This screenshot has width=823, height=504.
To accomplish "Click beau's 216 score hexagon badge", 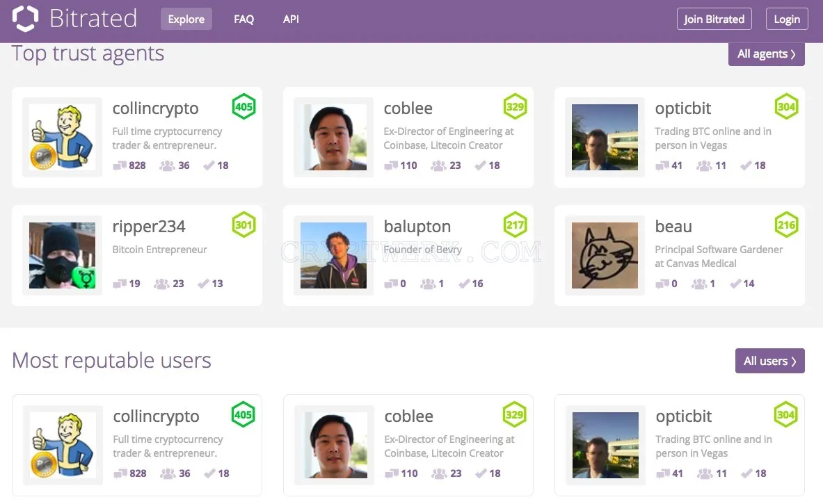I will pyautogui.click(x=786, y=225).
